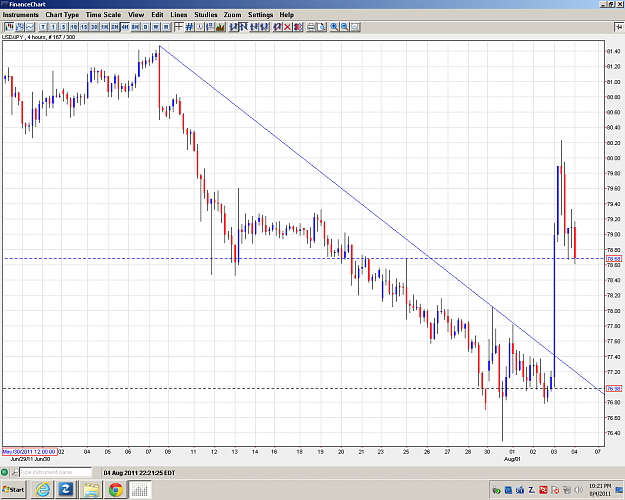This screenshot has width=625, height=500.
Task: Click the print chart icon
Action: tap(311, 27)
